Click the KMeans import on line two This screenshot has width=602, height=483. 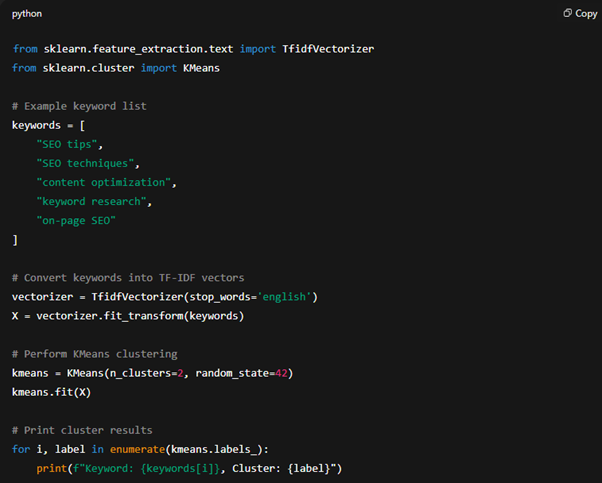pyautogui.click(x=202, y=67)
